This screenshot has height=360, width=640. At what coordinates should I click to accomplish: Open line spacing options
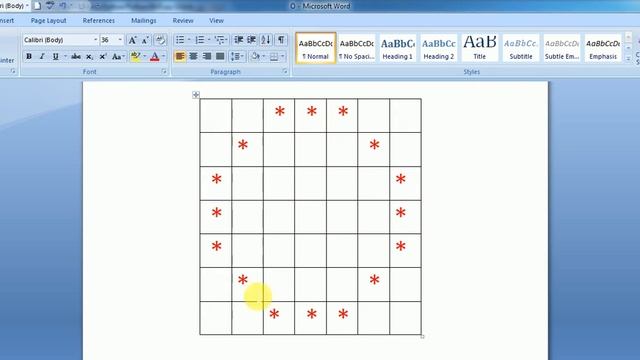point(237,56)
